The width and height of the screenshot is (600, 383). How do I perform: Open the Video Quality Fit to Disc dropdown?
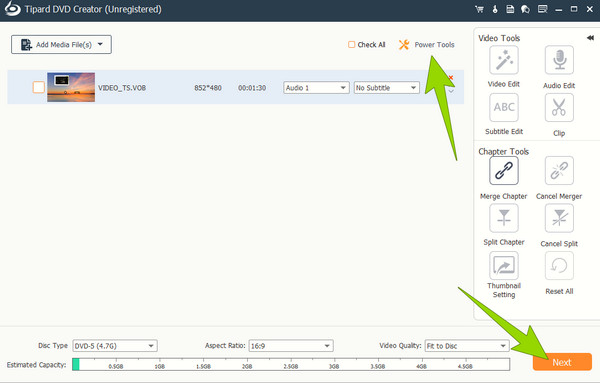(x=467, y=346)
